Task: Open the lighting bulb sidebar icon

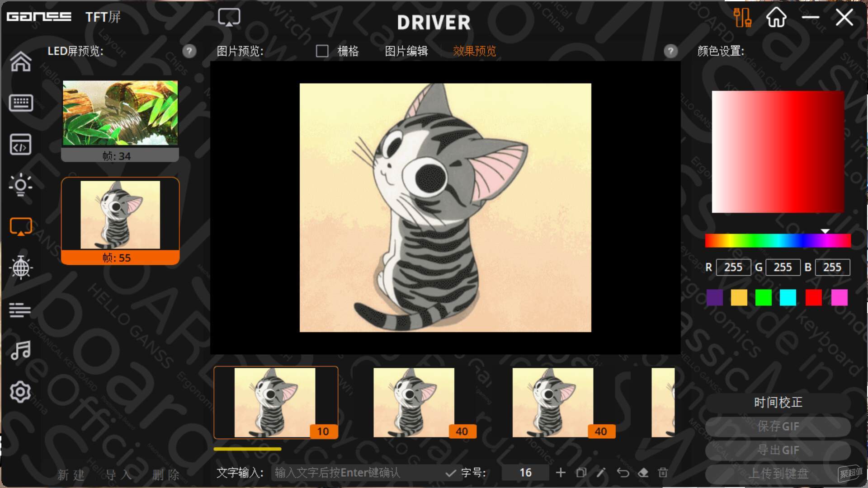Action: click(21, 185)
